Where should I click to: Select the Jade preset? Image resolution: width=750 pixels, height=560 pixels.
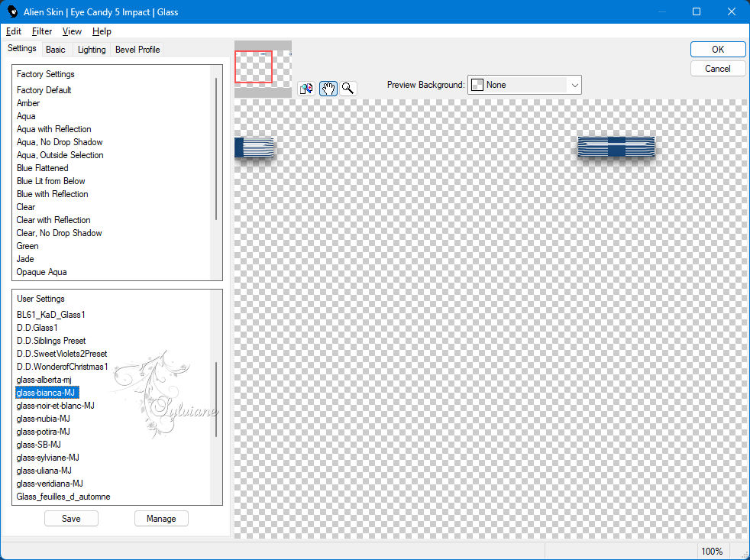(x=25, y=258)
